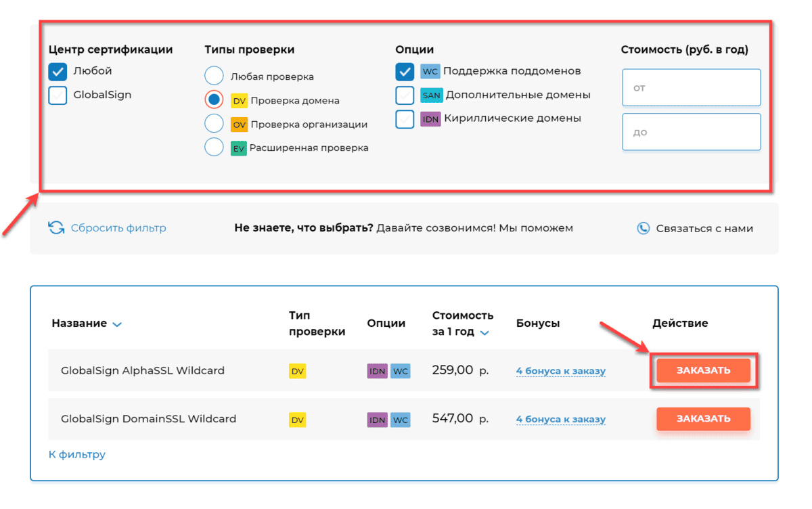Check the GlobalSign checkbox
812x509 pixels.
[x=58, y=95]
